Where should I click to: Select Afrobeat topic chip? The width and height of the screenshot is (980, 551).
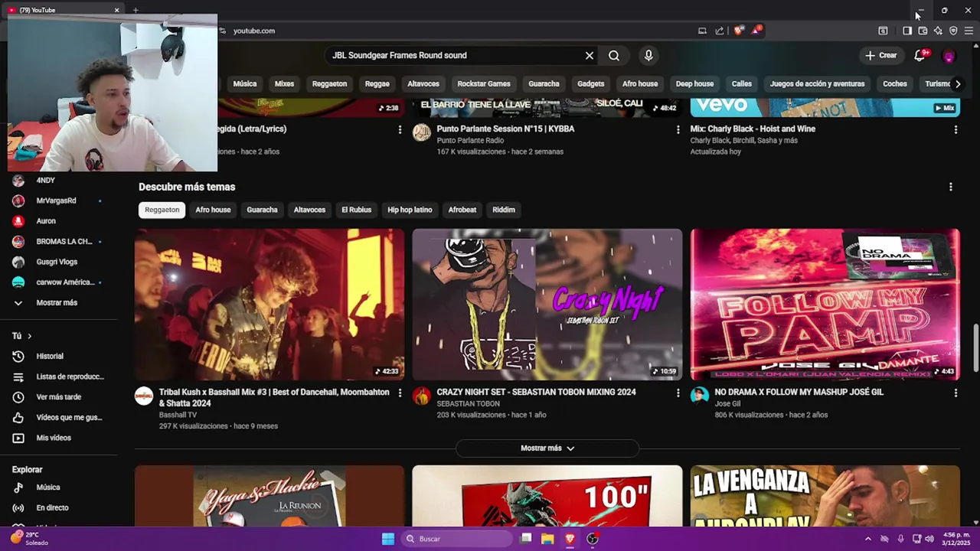point(462,210)
